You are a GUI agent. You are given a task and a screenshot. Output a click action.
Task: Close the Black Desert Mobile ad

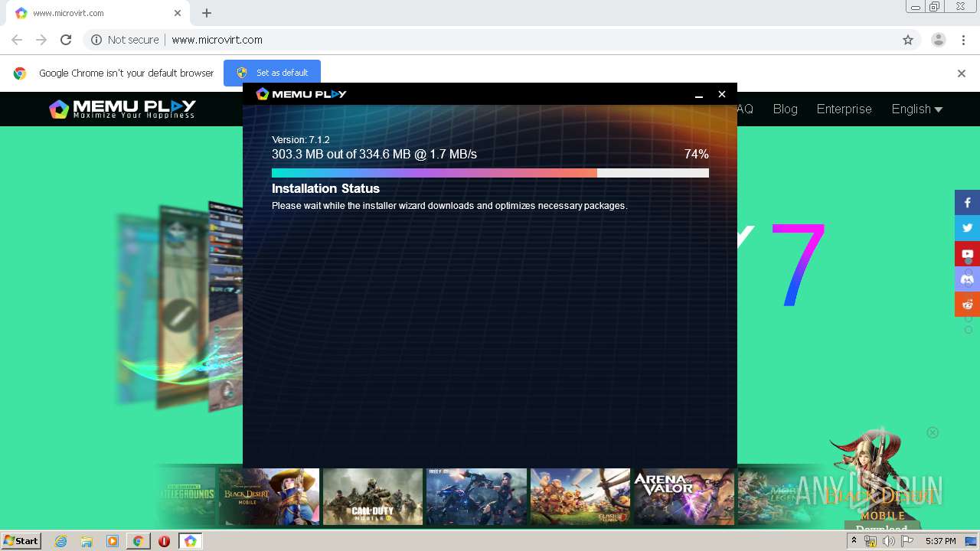(x=933, y=432)
